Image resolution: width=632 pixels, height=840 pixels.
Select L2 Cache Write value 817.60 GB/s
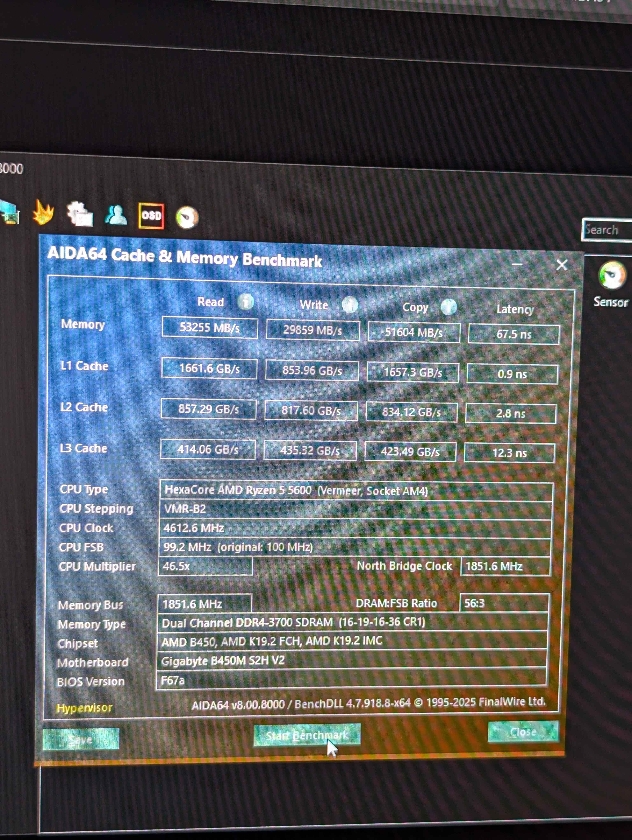pyautogui.click(x=311, y=411)
